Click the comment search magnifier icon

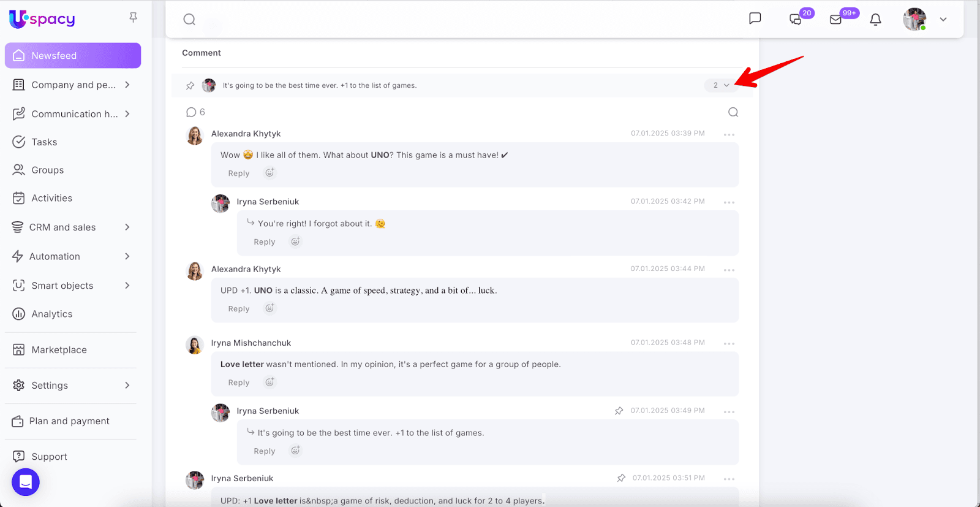click(733, 112)
